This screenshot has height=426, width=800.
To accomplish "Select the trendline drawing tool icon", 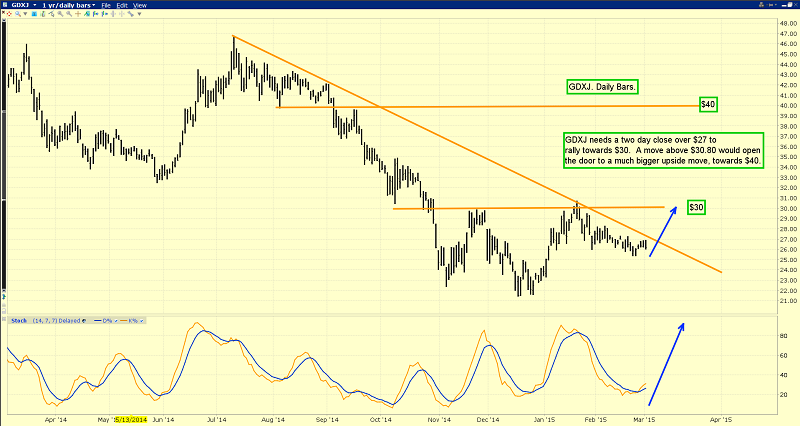I will [x=52, y=14].
